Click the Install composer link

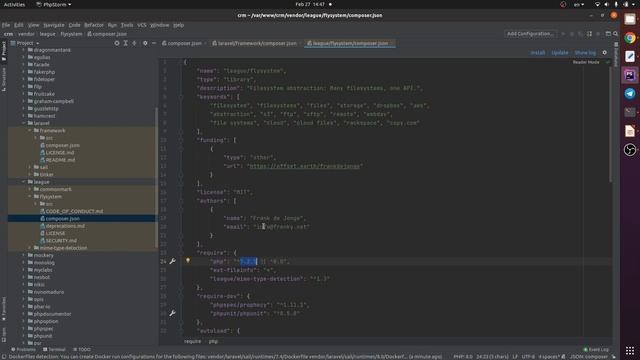pos(538,53)
